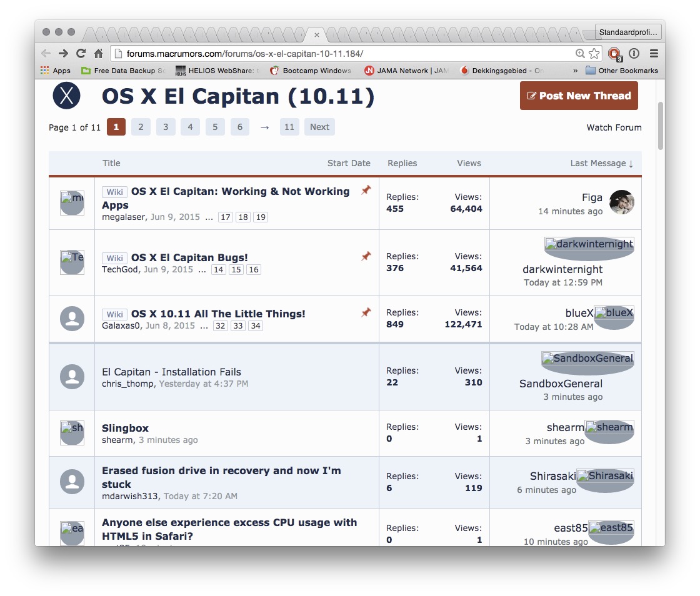Open the Chrome hamburger menu
The width and height of the screenshot is (700, 596).
click(654, 54)
